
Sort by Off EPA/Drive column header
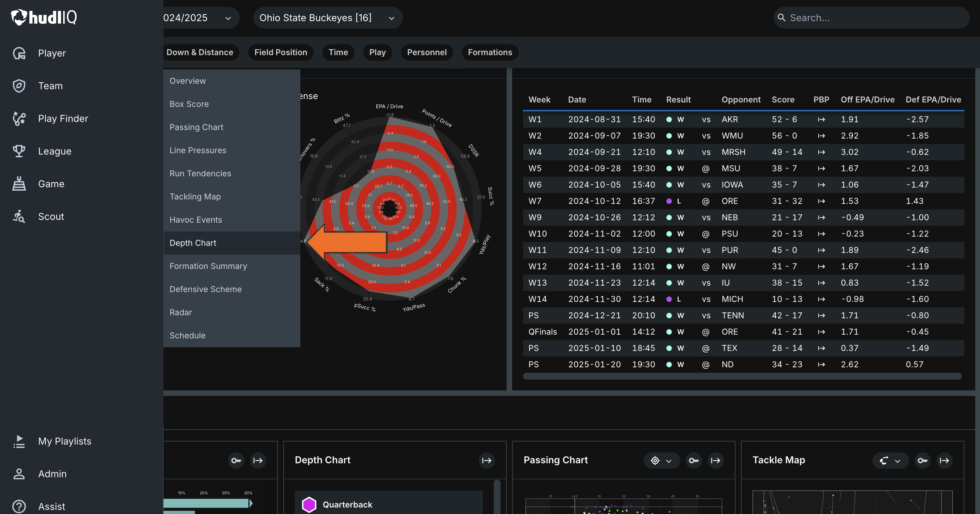pyautogui.click(x=867, y=100)
